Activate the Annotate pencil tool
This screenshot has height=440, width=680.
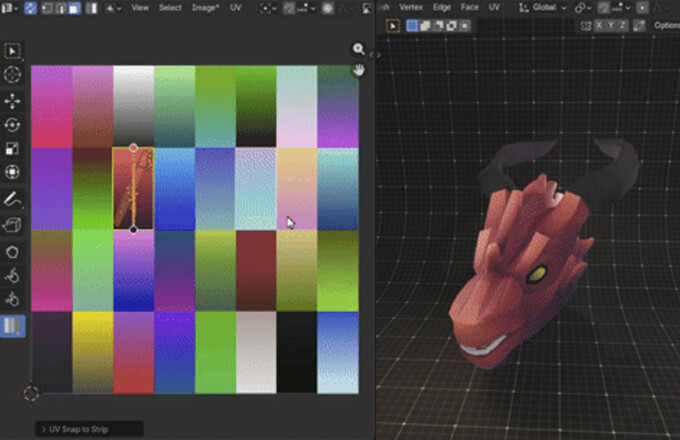point(13,199)
